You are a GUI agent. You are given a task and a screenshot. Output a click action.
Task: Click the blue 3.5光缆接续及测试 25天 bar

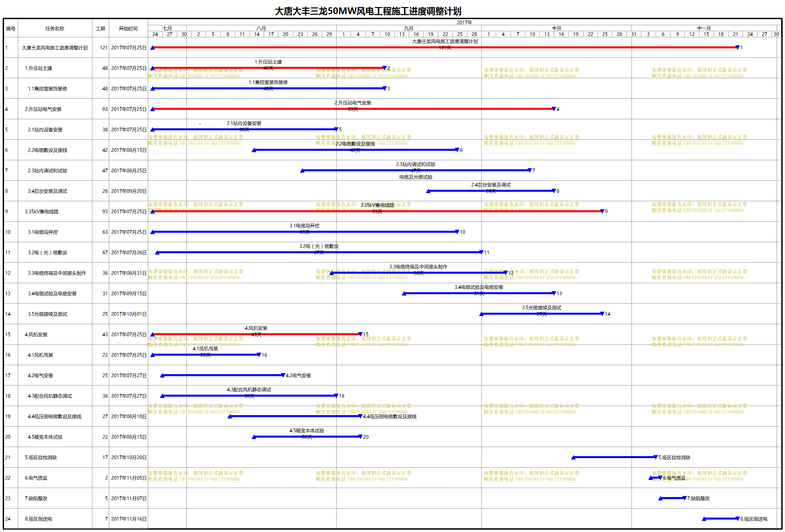[x=541, y=314]
